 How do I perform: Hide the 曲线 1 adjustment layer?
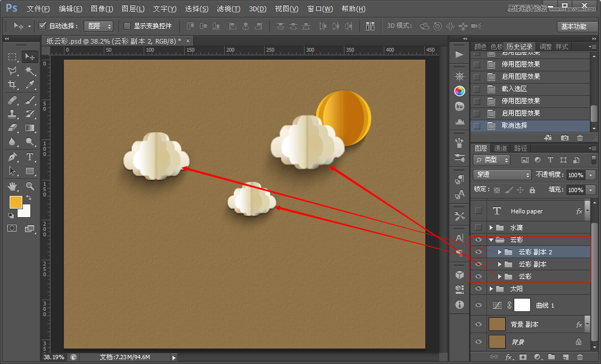[479, 305]
